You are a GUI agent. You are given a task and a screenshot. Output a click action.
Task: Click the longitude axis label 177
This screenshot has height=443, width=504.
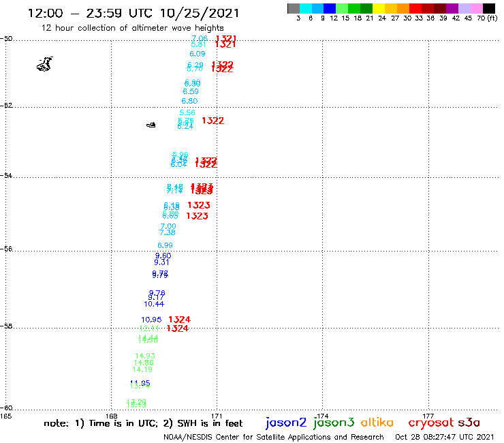click(x=428, y=416)
